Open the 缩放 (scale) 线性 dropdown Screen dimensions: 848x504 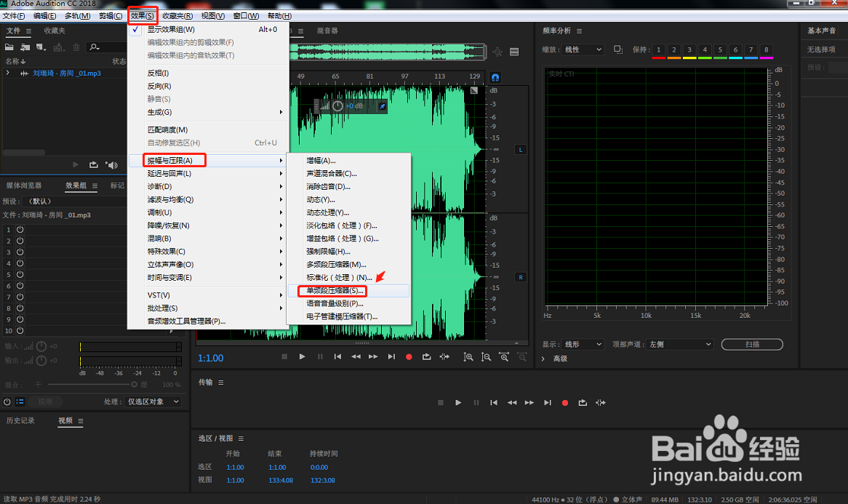[x=583, y=49]
